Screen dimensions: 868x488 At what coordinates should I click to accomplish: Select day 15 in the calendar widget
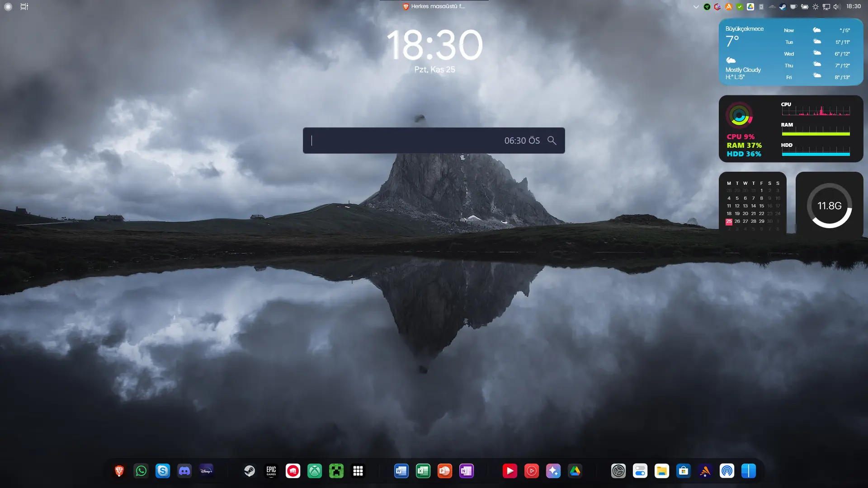762,206
